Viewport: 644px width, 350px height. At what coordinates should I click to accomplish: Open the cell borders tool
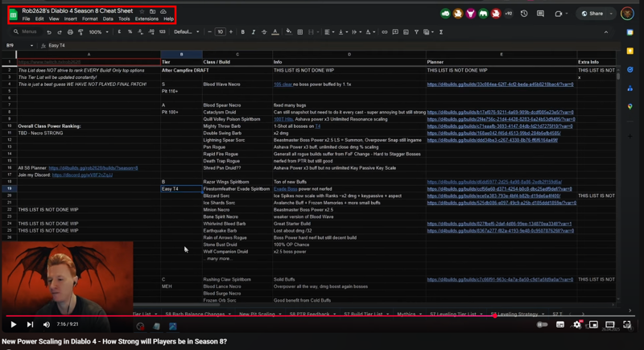(299, 32)
